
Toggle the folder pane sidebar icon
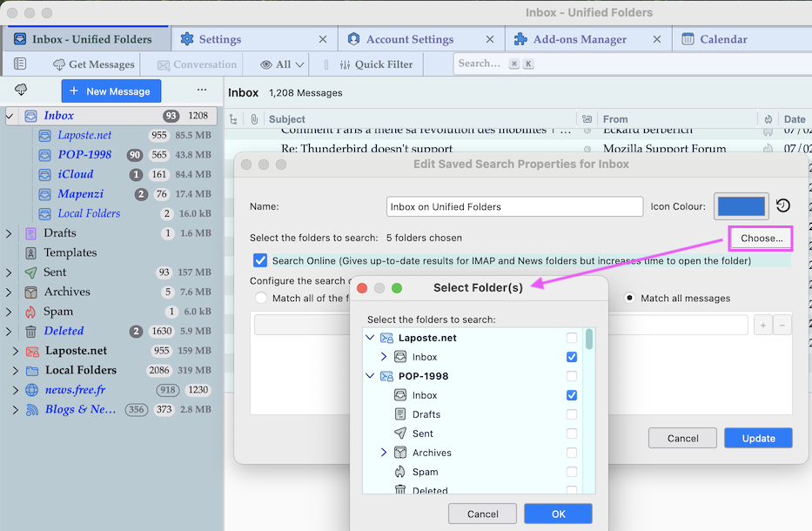tap(20, 64)
